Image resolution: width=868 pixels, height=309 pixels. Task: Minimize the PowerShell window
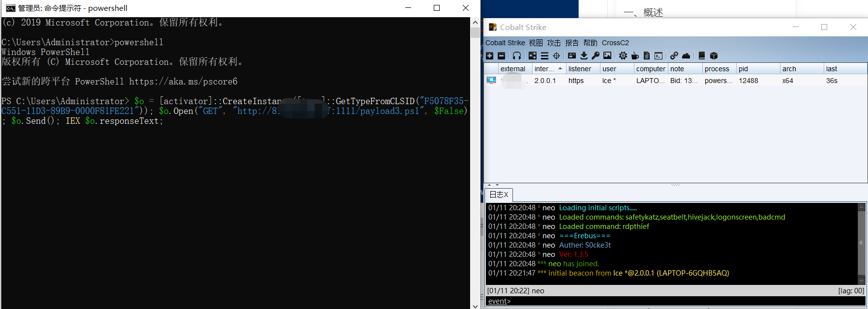408,8
